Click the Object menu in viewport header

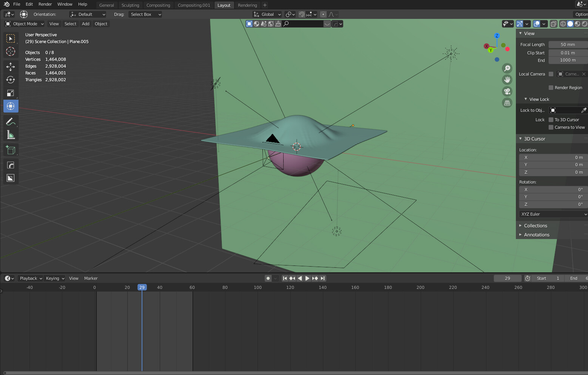tap(101, 24)
